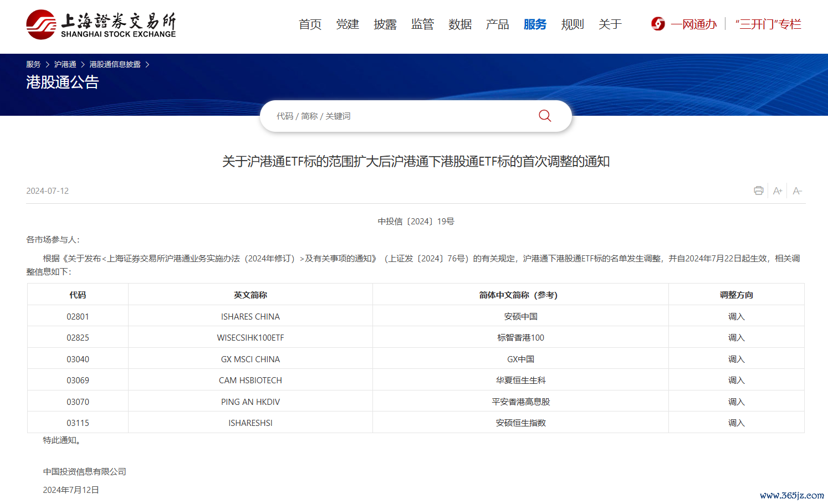Image resolution: width=828 pixels, height=504 pixels.
Task: Select code cell 02825
Action: tap(78, 337)
